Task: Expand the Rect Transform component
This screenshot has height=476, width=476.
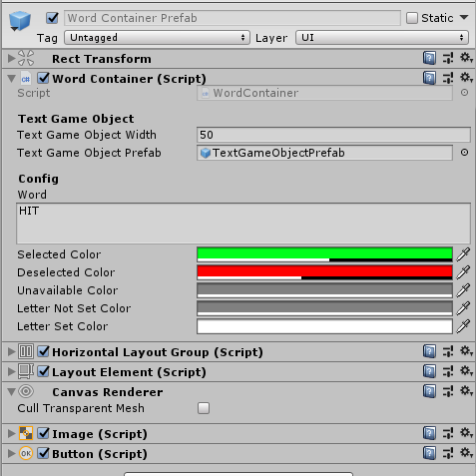Action: (x=11, y=58)
